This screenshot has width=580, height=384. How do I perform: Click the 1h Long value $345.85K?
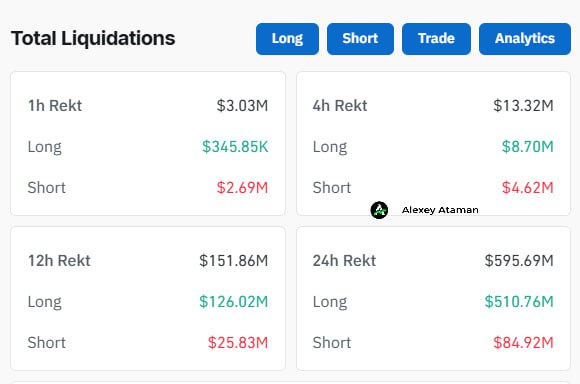[235, 147]
